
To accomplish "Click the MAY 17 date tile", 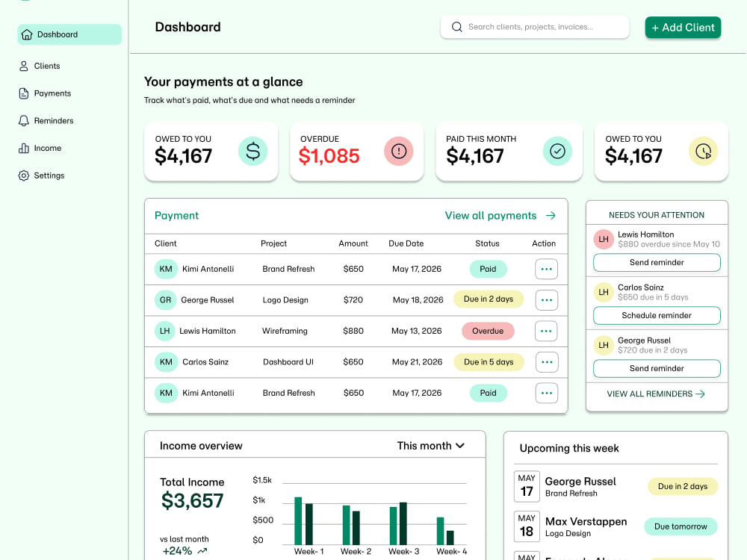I will coord(527,486).
